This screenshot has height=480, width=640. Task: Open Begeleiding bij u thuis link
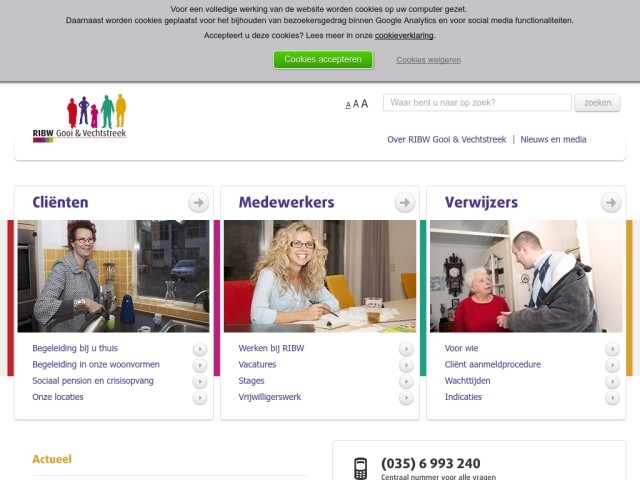pos(75,348)
